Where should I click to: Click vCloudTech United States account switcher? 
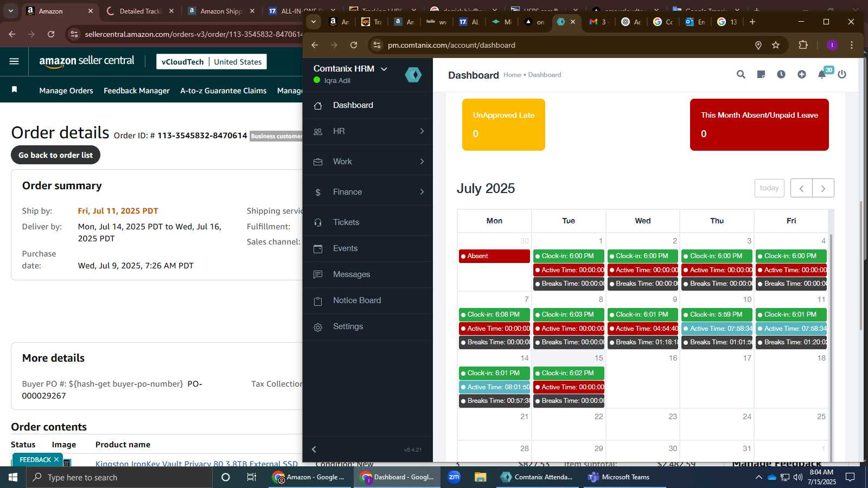coord(212,62)
